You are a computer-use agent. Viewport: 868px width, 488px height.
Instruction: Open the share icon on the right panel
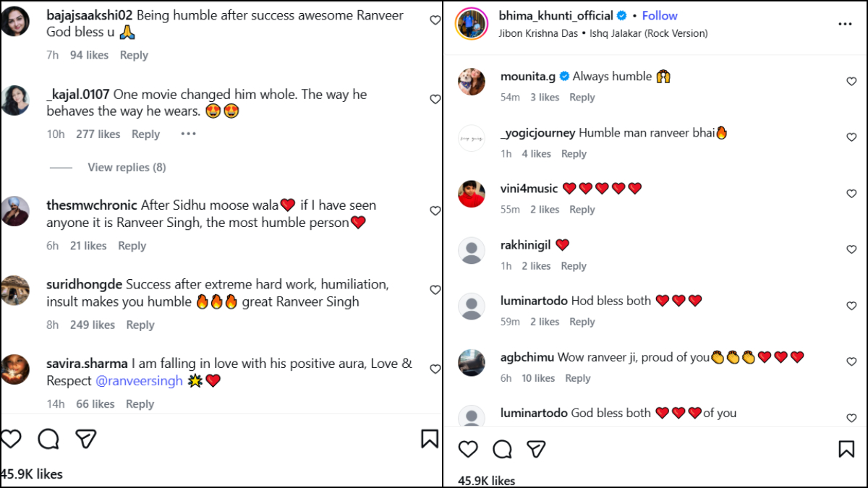tap(537, 449)
